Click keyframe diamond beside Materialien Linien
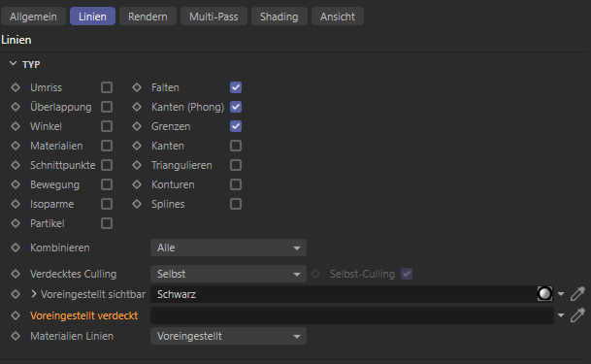This screenshot has height=364, width=591. pyautogui.click(x=16, y=336)
